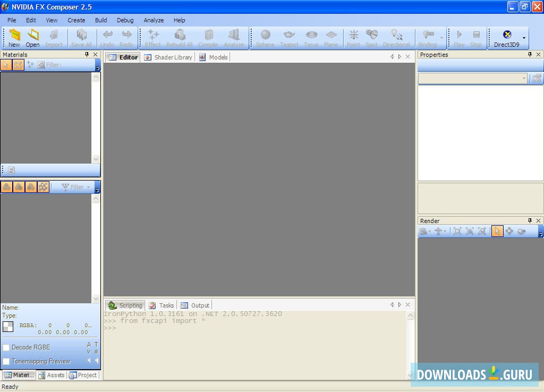
Task: Check the Tonemapping Preview option
Action: point(6,361)
